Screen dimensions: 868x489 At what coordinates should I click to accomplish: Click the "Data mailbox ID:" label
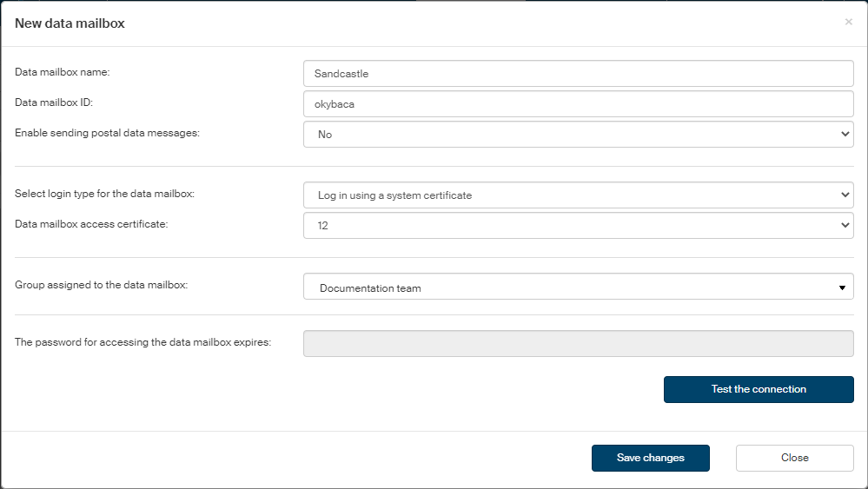[54, 102]
